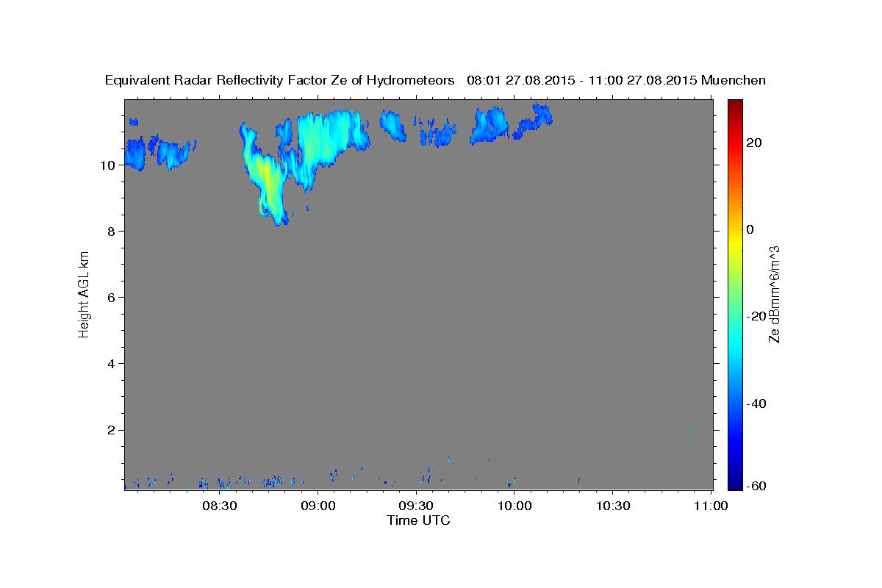Viewport: 882px width, 588px height.
Task: Click the colorbar label '20'
Action: pos(753,143)
